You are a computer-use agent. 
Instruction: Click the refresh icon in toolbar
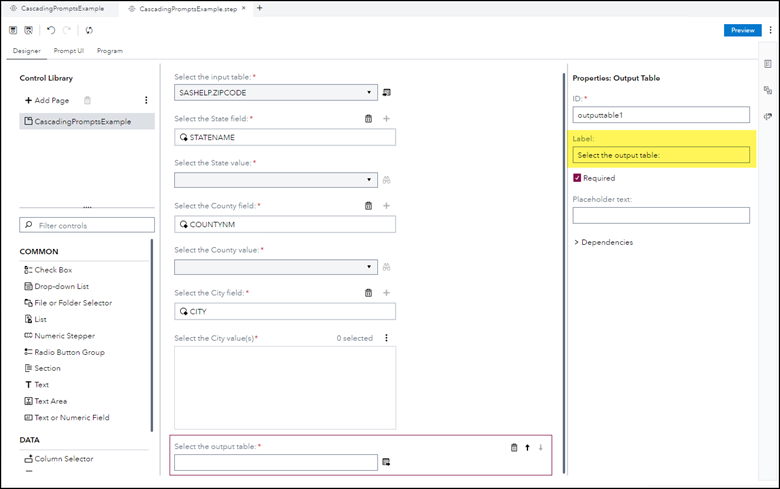[89, 30]
